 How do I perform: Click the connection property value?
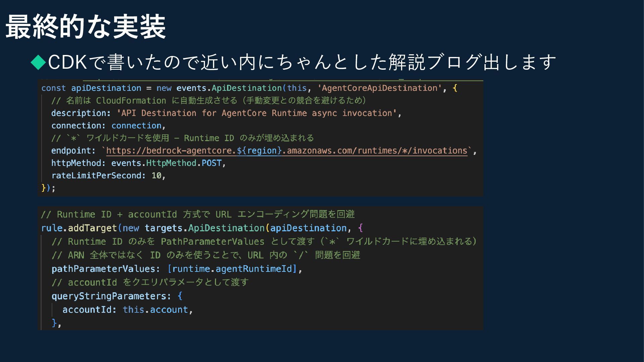136,126
